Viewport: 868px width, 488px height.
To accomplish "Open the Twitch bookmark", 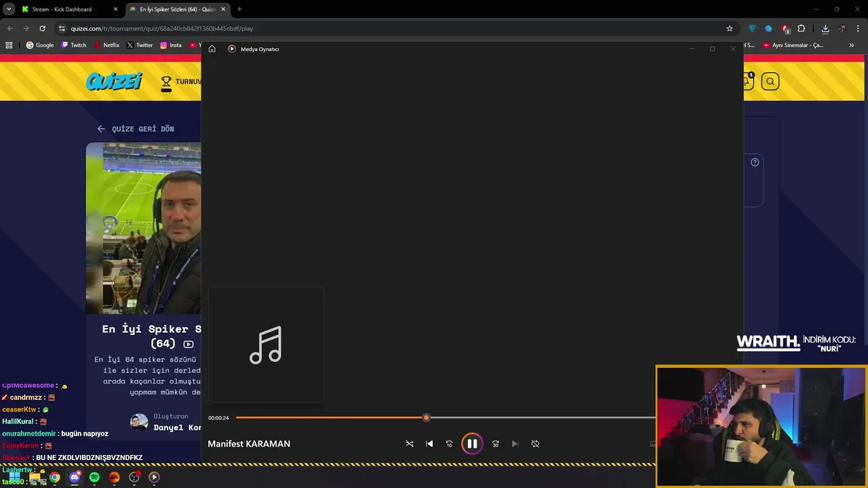I will coord(74,45).
